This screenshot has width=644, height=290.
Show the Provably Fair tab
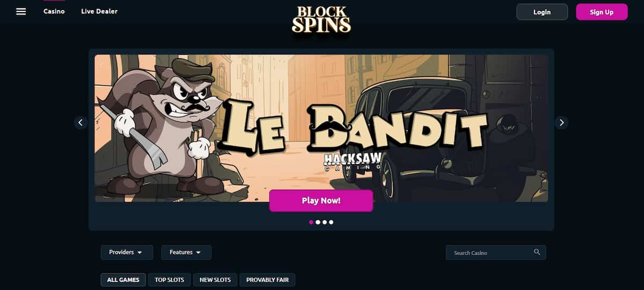pos(267,280)
